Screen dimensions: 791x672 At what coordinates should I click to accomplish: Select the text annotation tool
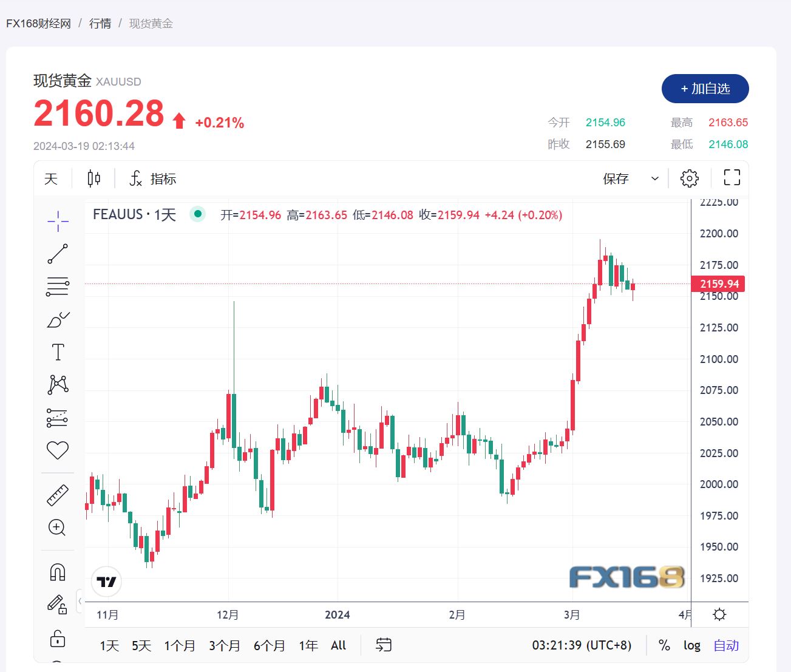tap(57, 351)
